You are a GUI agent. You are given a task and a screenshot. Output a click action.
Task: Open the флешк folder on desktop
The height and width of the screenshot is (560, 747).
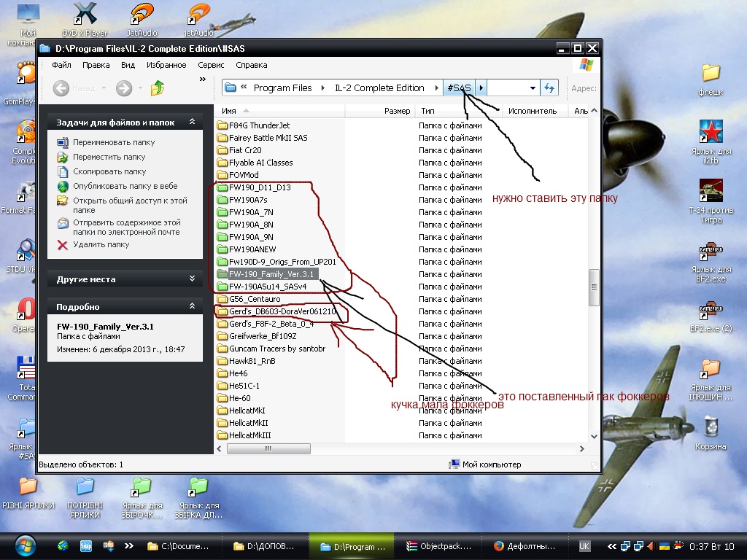(x=711, y=79)
